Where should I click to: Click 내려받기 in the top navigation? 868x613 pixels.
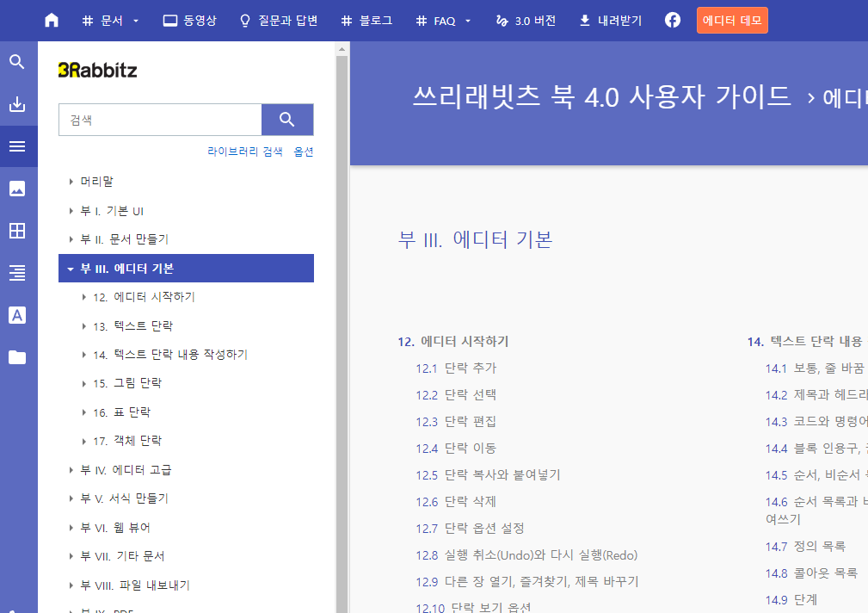point(610,21)
